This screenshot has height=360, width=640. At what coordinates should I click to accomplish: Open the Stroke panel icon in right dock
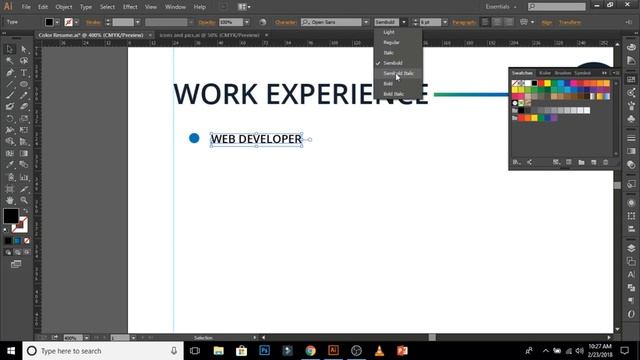pyautogui.click(x=631, y=138)
